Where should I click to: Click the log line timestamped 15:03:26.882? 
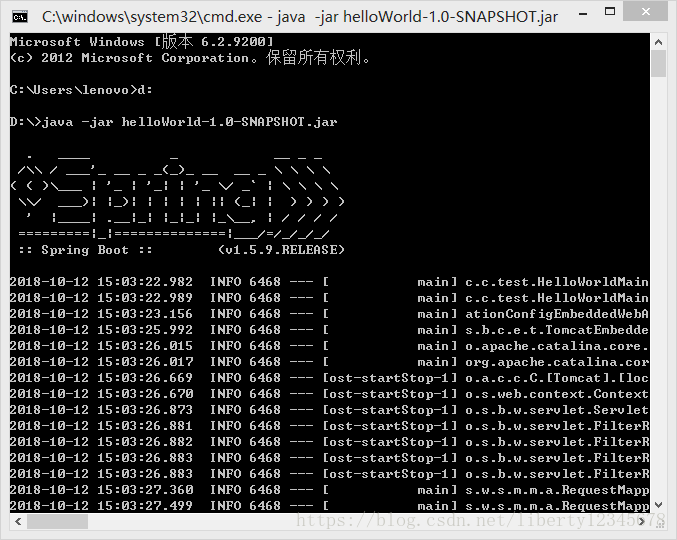[329, 442]
